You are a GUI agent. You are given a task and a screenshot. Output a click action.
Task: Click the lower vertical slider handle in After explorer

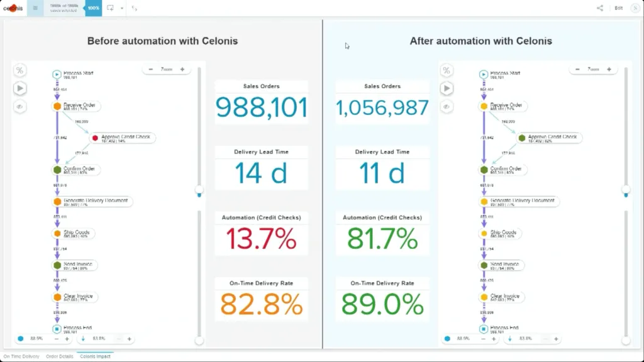coord(626,341)
